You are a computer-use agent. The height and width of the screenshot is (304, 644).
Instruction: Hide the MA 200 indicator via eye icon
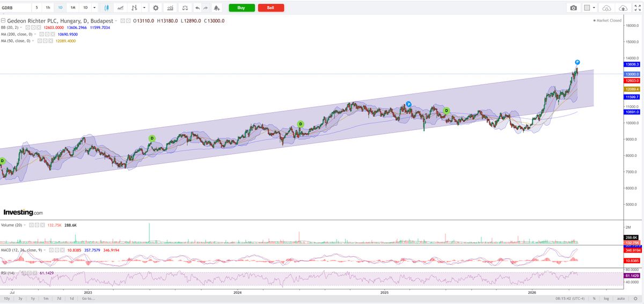41,34
